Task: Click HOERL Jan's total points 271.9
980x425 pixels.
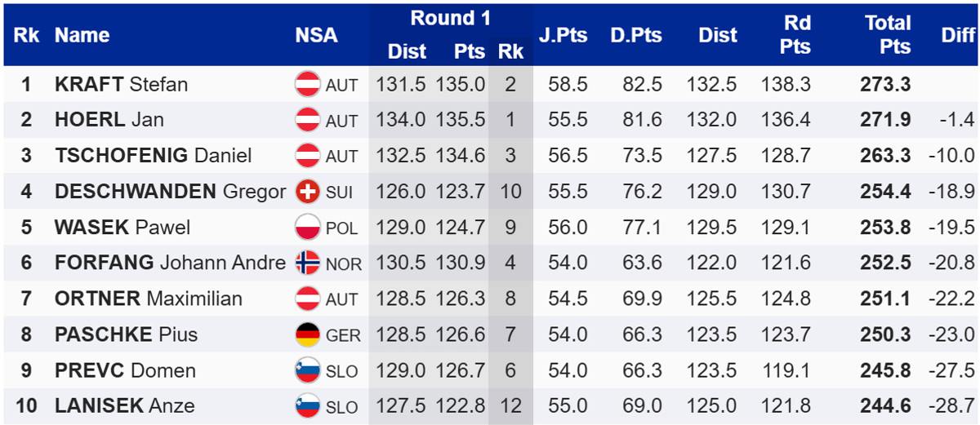Action: tap(885, 120)
